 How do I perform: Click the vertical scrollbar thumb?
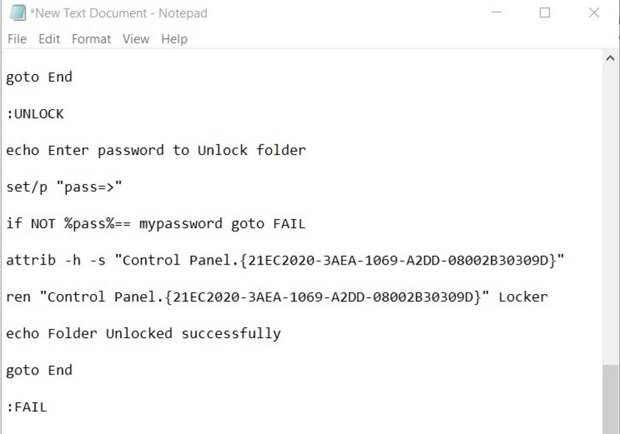pos(610,399)
